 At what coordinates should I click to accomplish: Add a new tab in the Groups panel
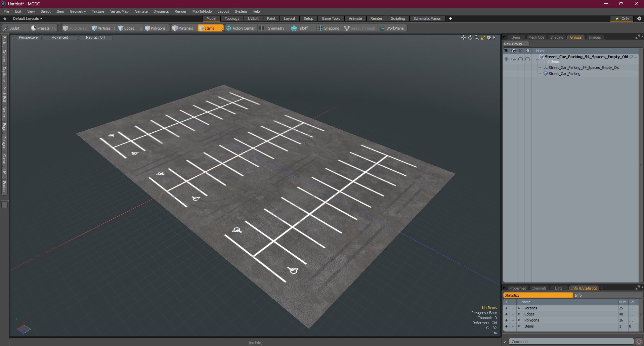pyautogui.click(x=607, y=37)
